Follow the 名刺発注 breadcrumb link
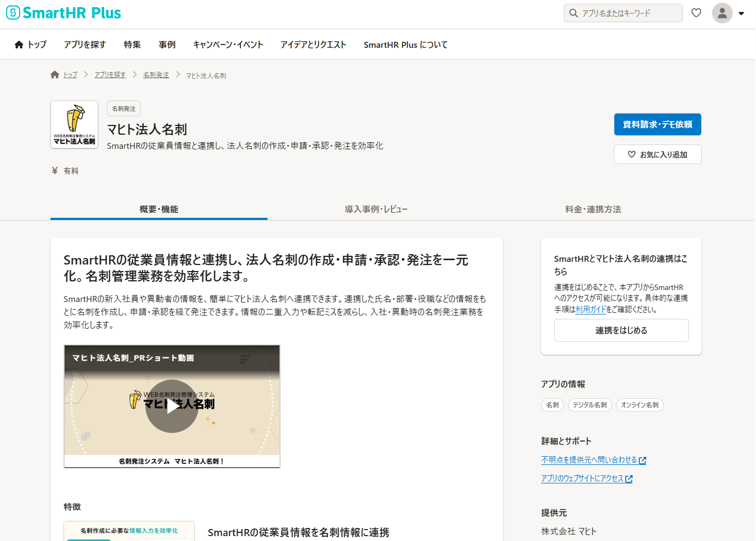 tap(156, 75)
